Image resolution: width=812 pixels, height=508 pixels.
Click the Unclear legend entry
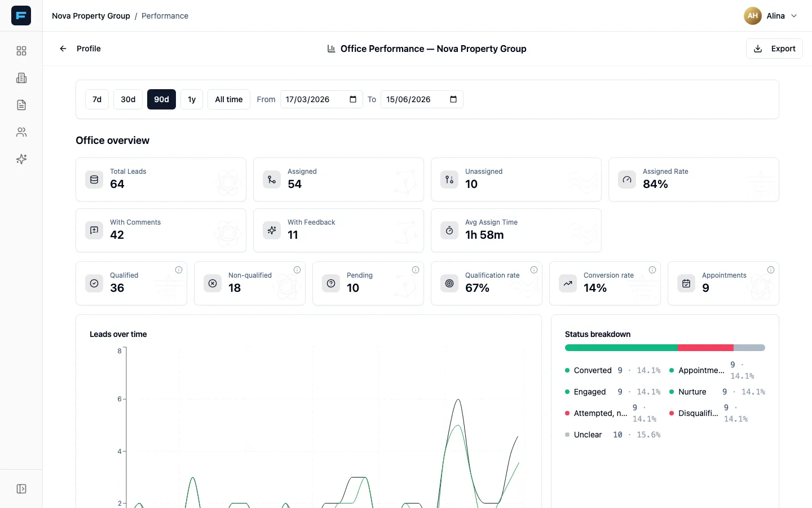pos(613,435)
